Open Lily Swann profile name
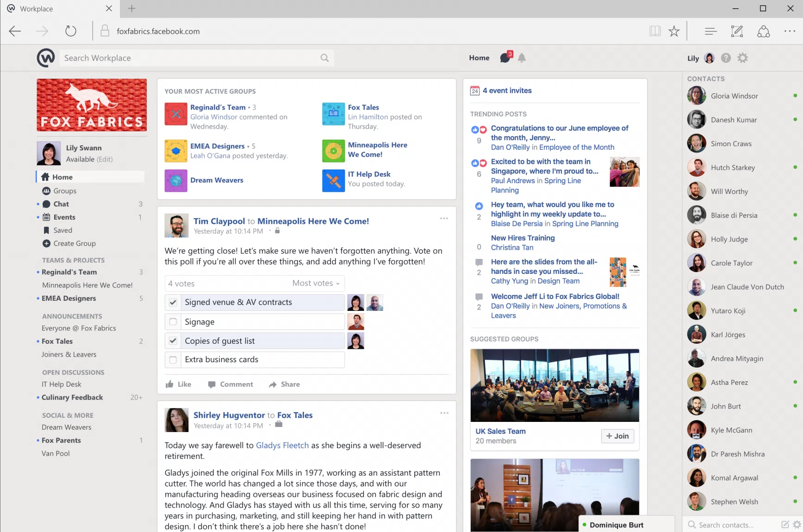This screenshot has height=532, width=803. click(84, 148)
